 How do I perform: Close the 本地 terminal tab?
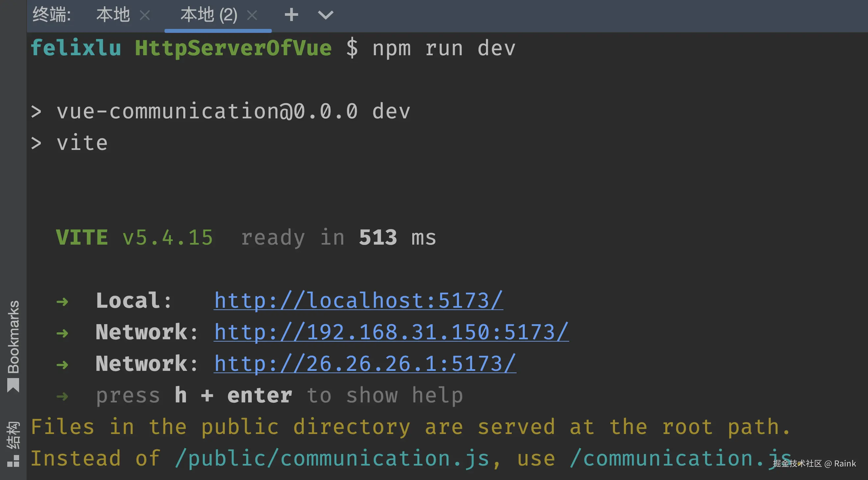tap(145, 15)
